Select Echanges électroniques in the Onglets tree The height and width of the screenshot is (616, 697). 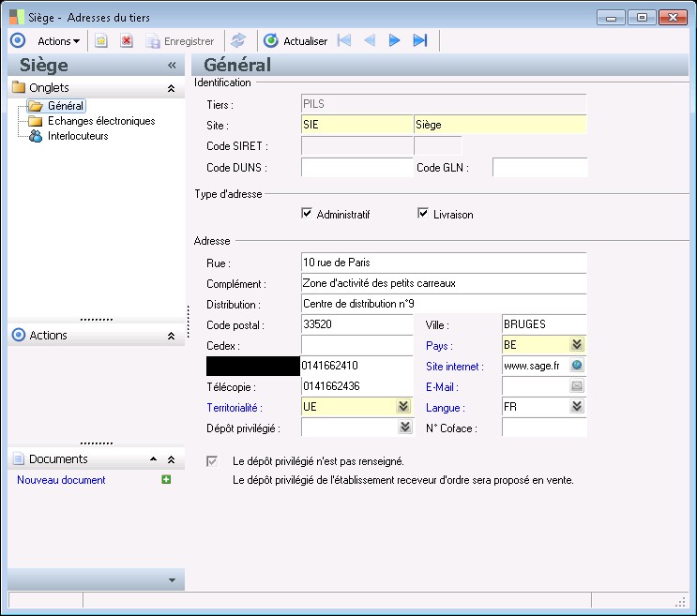click(101, 121)
